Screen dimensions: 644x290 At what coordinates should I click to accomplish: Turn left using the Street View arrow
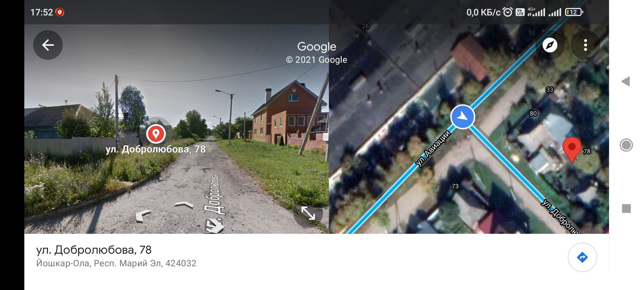pyautogui.click(x=144, y=216)
